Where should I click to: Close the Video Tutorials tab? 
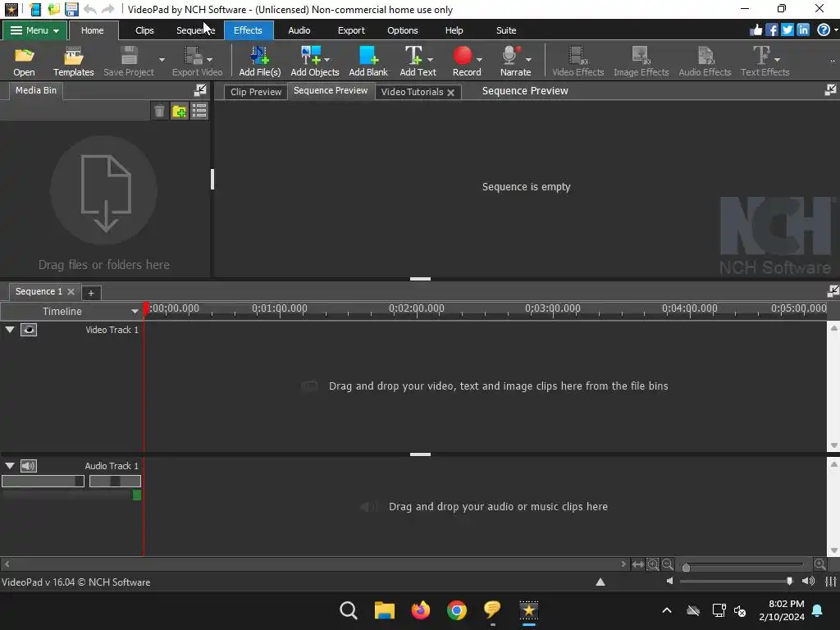coord(451,93)
